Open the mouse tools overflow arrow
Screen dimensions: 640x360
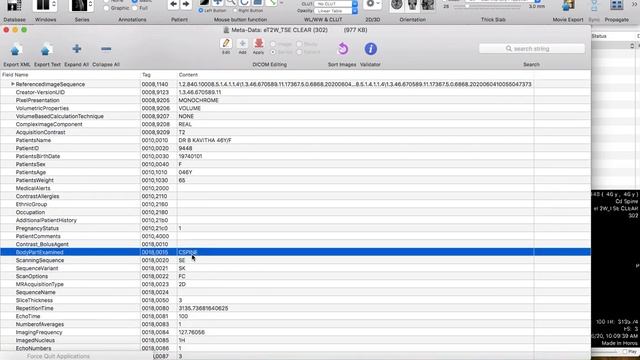[x=281, y=3]
